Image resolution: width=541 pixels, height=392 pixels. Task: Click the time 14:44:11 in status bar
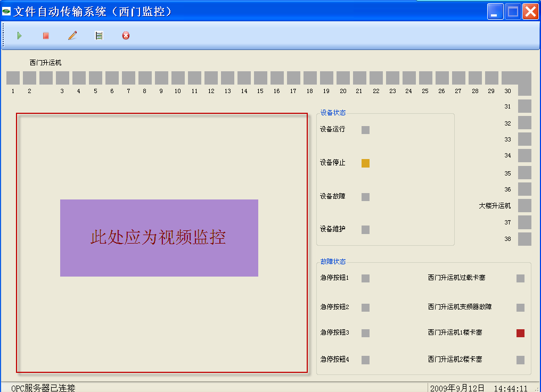(511, 388)
